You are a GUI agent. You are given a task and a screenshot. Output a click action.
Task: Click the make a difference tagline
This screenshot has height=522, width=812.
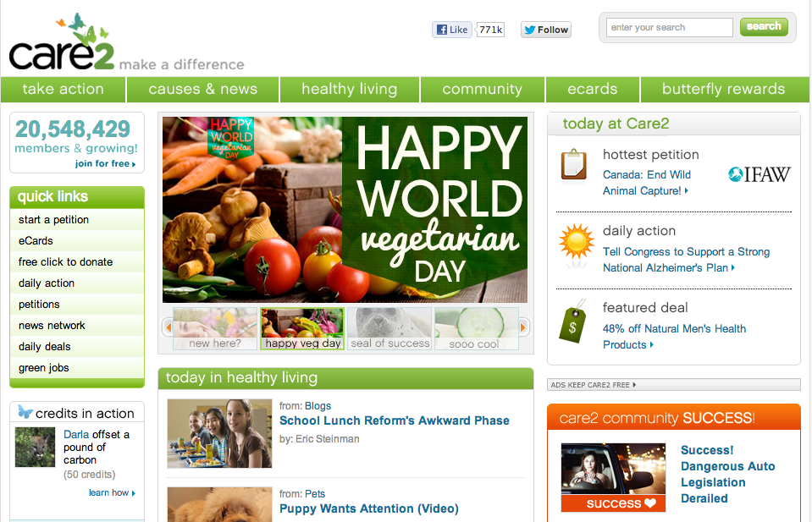click(182, 64)
